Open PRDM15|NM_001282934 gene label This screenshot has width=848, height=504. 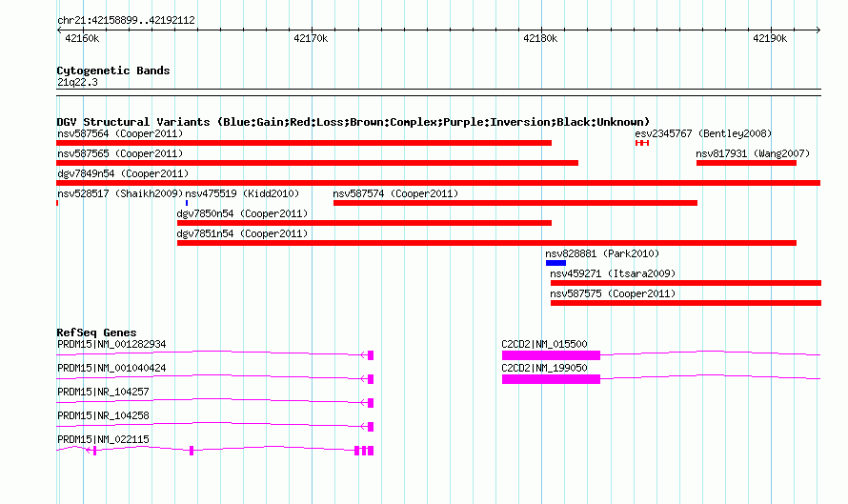point(111,344)
